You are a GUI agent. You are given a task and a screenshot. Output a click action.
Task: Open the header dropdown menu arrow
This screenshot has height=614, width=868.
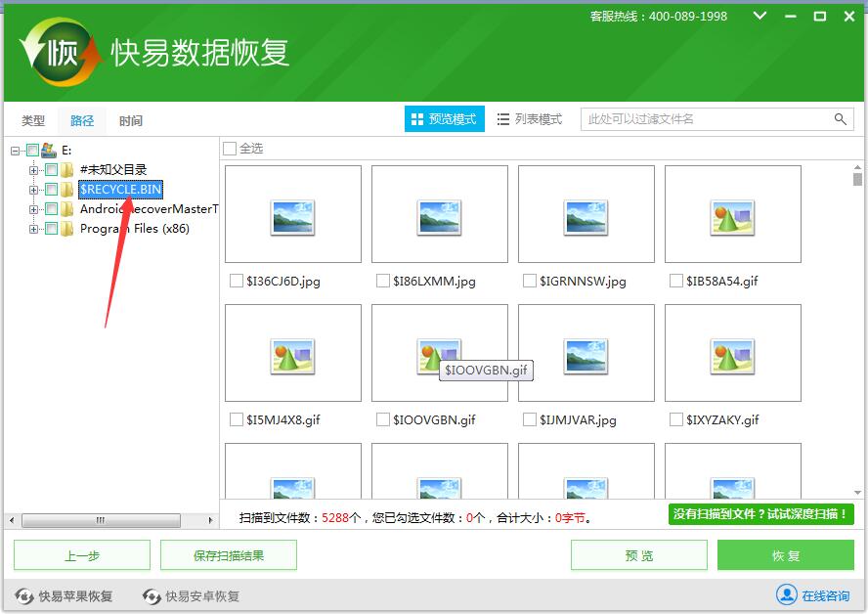[760, 16]
